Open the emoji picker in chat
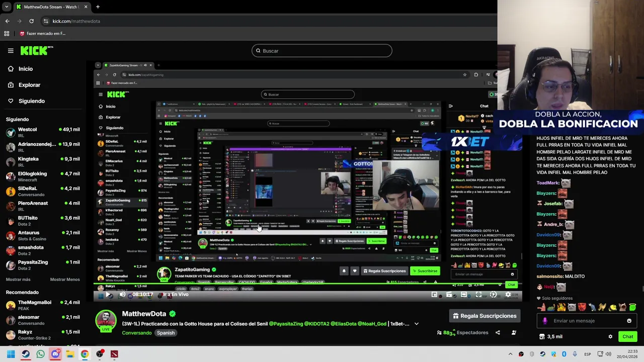The width and height of the screenshot is (644, 362). click(x=629, y=321)
